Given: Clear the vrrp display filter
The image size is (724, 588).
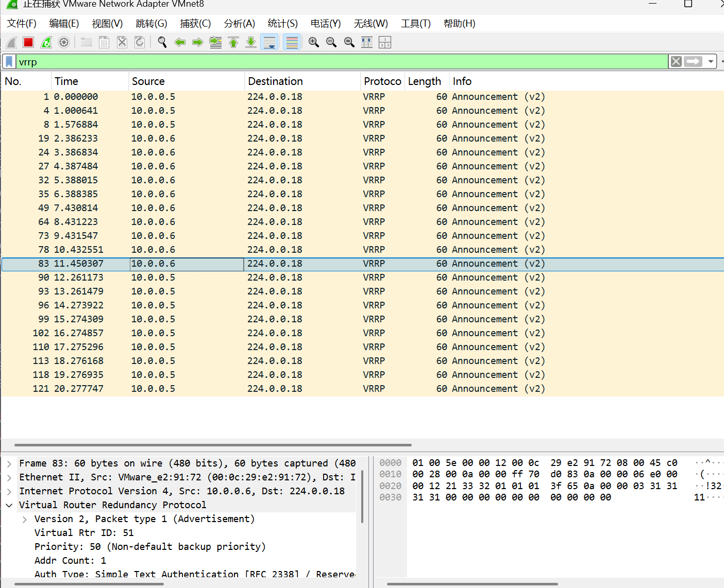Looking at the screenshot, I should pyautogui.click(x=676, y=62).
